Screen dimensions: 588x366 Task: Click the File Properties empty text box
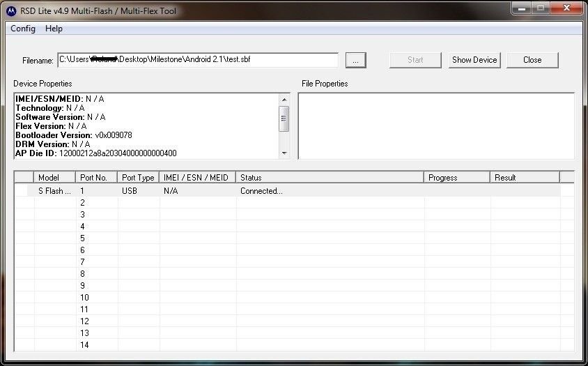[436, 126]
